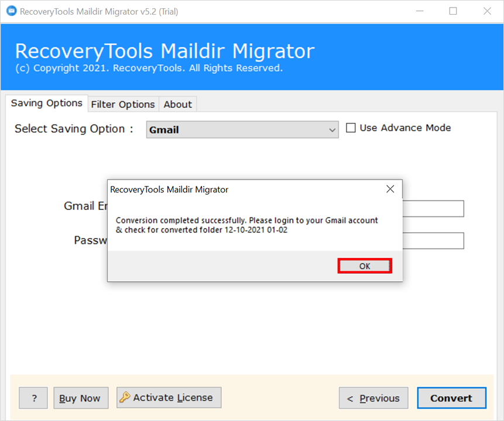Enable the Use Advance Mode checkbox
The width and height of the screenshot is (504, 421).
(351, 128)
